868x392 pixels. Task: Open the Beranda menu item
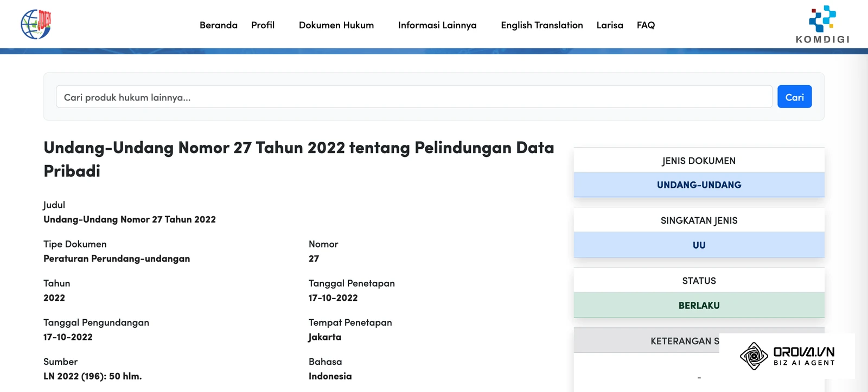pos(219,25)
